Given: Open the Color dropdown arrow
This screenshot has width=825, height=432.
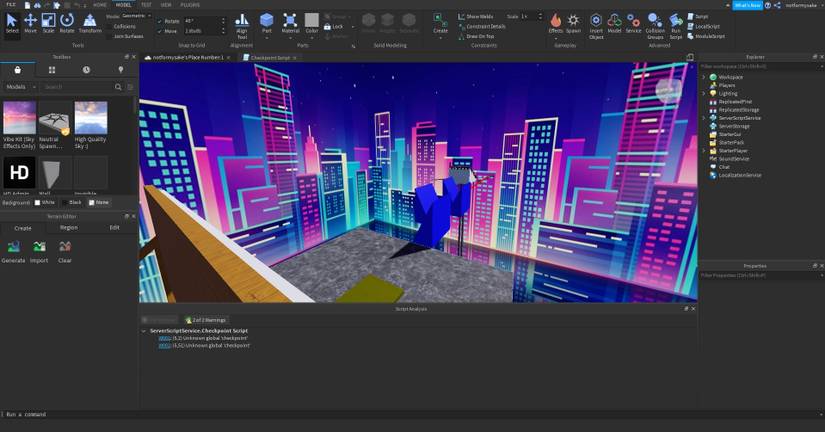Looking at the screenshot, I should (x=311, y=37).
